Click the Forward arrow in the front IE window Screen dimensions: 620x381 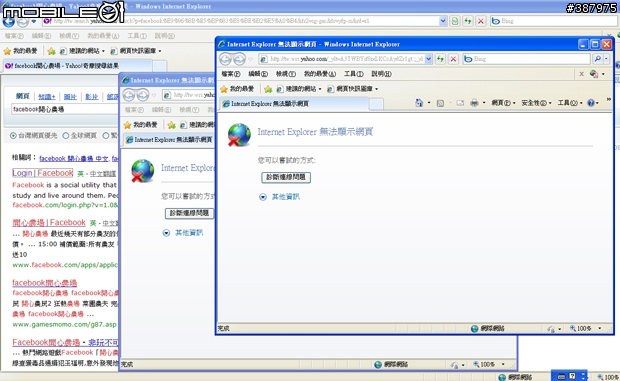click(x=239, y=59)
